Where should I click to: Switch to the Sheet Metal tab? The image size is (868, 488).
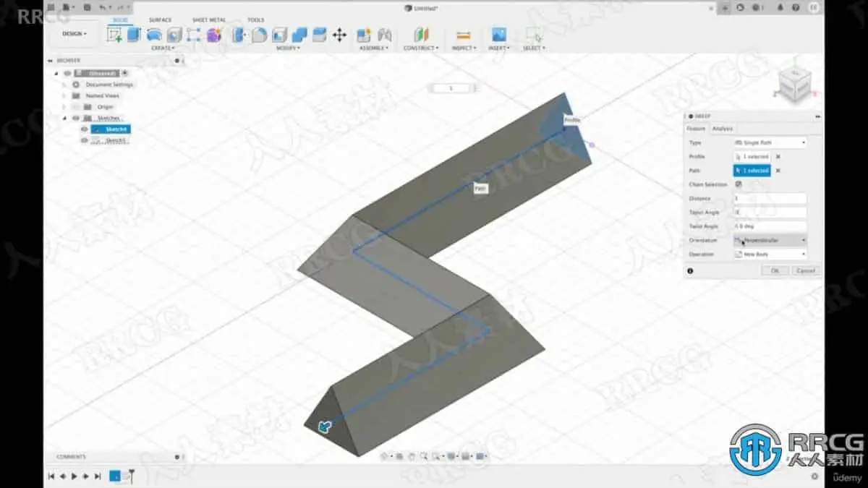click(209, 20)
